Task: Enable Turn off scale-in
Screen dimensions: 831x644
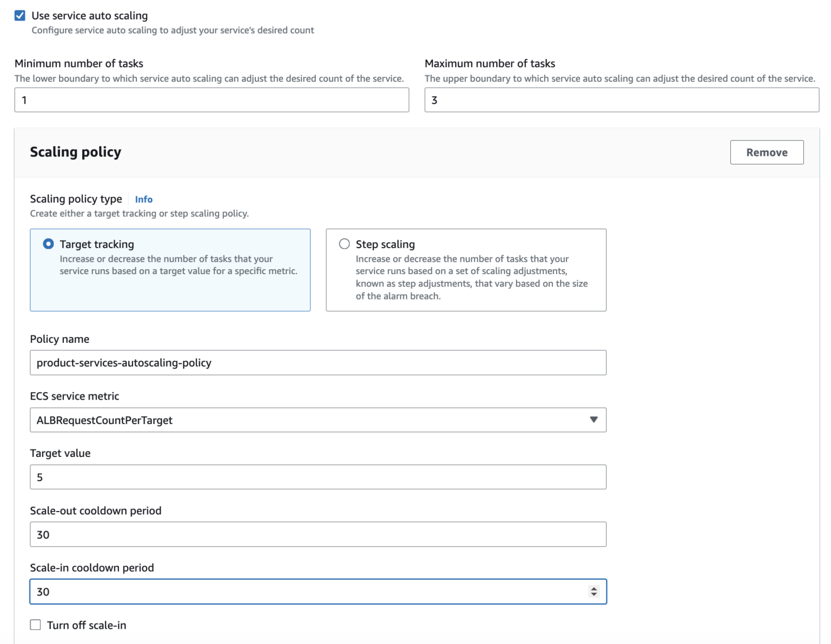Action: pos(35,625)
